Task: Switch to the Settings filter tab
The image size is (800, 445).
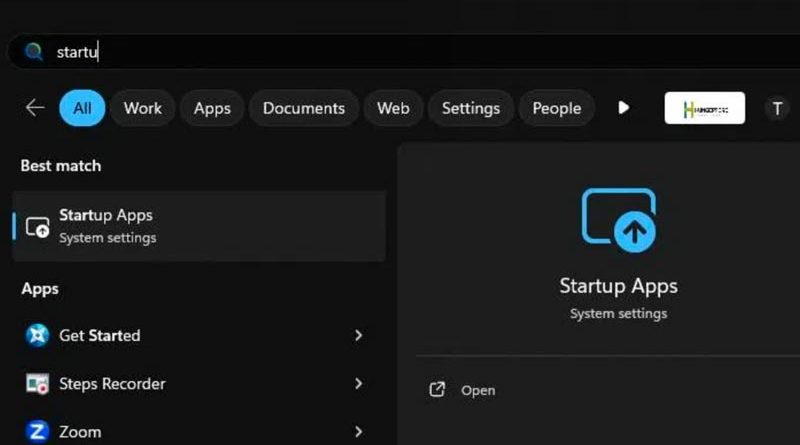Action: click(470, 108)
